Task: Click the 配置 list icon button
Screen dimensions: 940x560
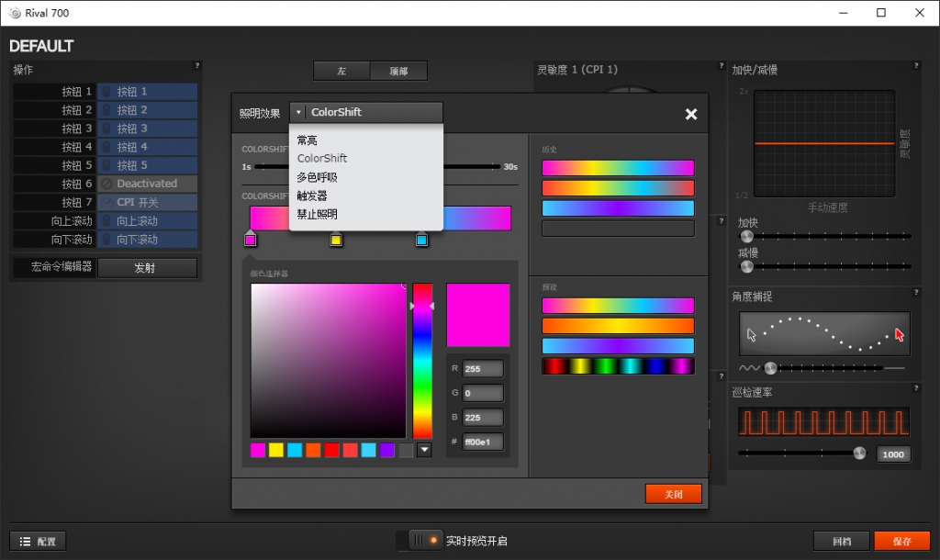Action: 38,541
